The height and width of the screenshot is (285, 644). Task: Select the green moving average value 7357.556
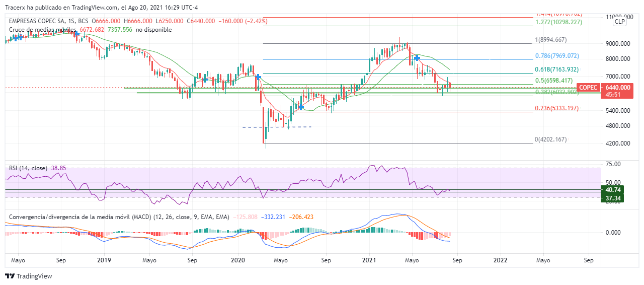coord(120,30)
